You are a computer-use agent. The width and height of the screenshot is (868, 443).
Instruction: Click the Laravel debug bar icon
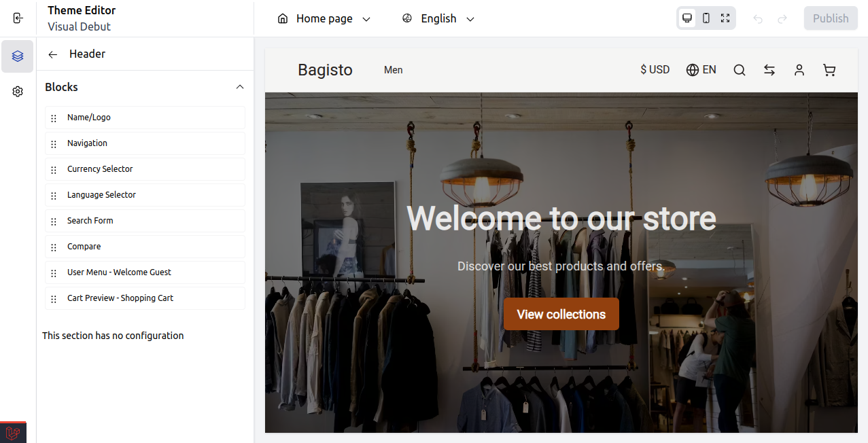tap(13, 433)
